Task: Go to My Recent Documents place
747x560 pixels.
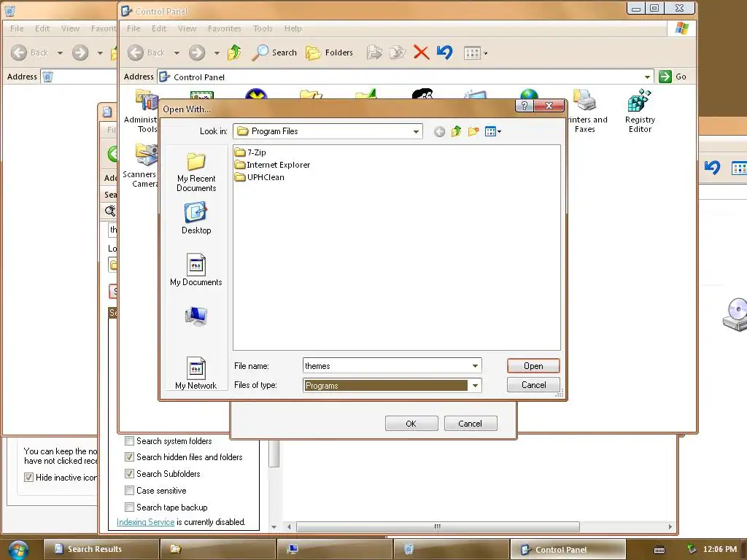Action: pos(196,172)
